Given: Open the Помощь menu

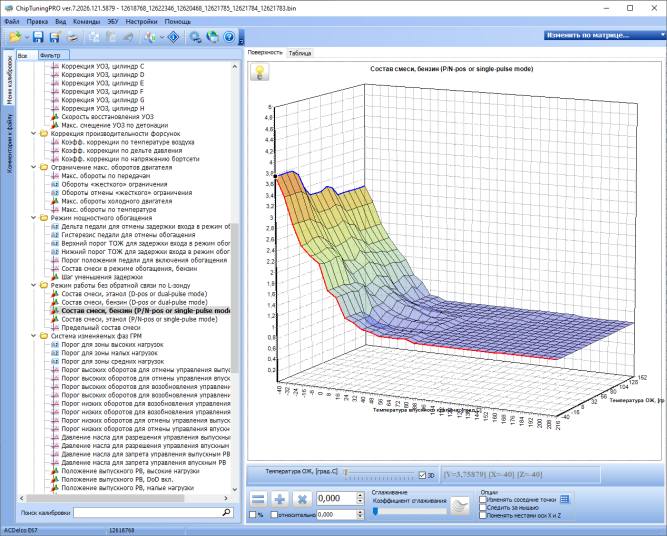Looking at the screenshot, I should point(177,21).
